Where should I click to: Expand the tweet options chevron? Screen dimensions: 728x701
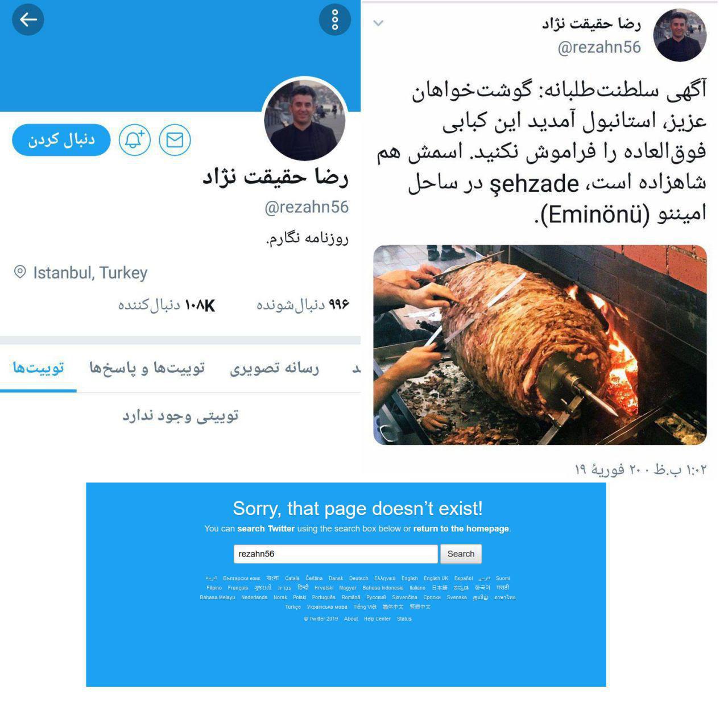(x=378, y=23)
